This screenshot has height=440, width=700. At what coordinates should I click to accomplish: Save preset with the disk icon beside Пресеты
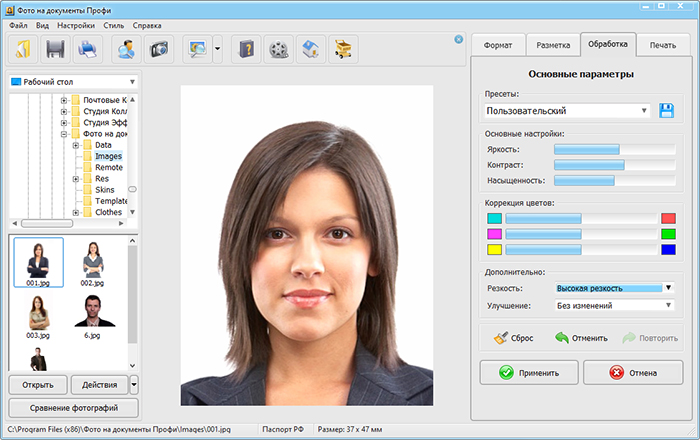coord(667,111)
